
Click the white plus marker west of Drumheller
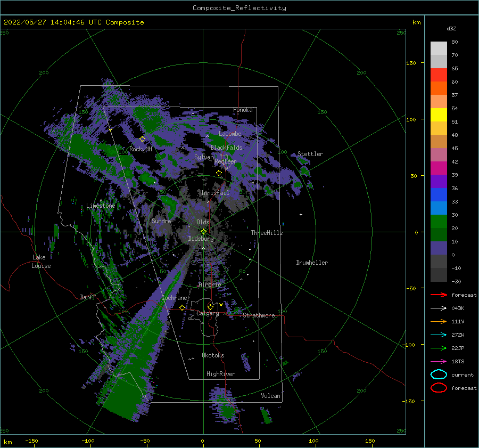tap(301, 214)
